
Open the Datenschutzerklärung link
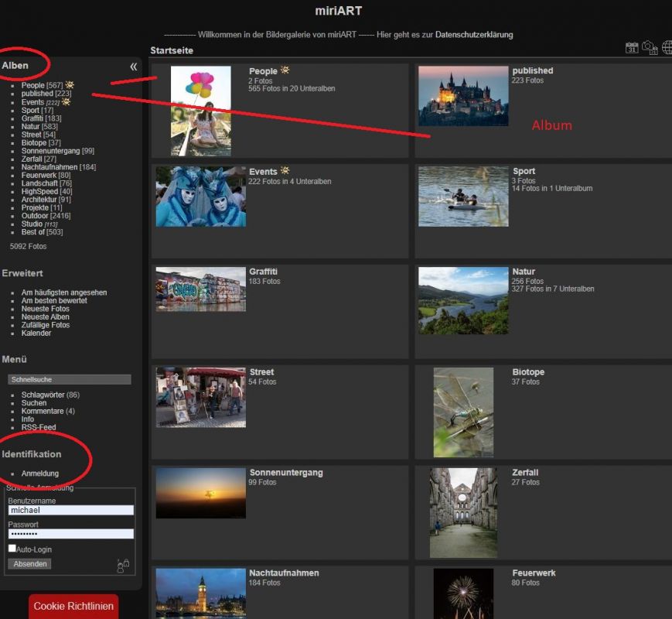(473, 35)
